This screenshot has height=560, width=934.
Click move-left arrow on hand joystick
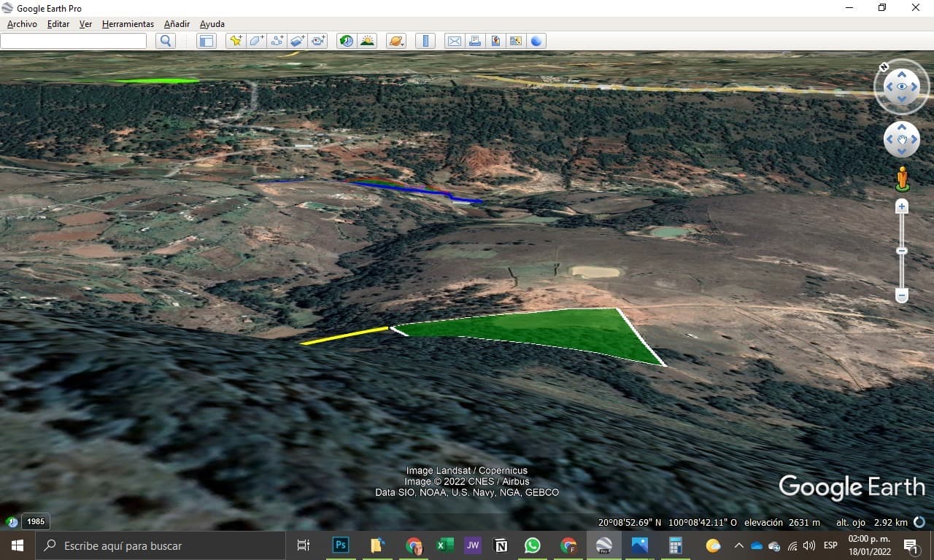click(x=889, y=139)
